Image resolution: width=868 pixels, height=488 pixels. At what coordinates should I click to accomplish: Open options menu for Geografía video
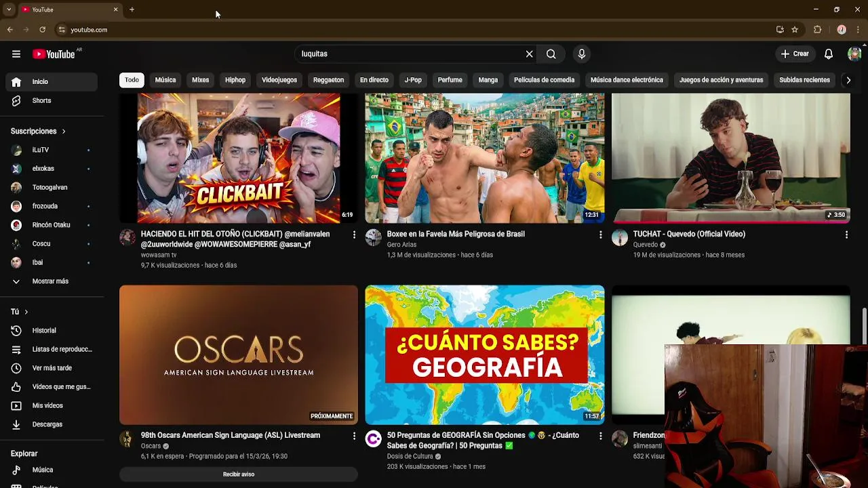[600, 436]
